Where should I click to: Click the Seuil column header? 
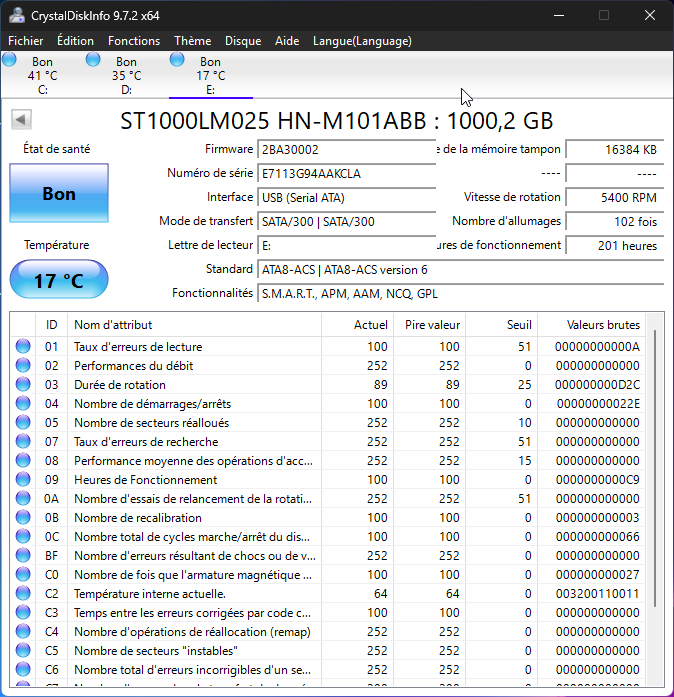click(x=501, y=325)
